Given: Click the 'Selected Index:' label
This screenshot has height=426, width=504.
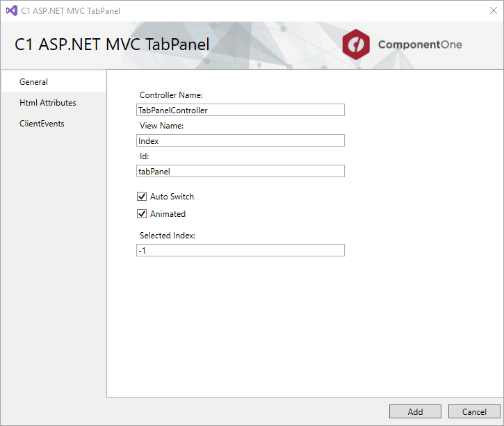Looking at the screenshot, I should point(167,236).
